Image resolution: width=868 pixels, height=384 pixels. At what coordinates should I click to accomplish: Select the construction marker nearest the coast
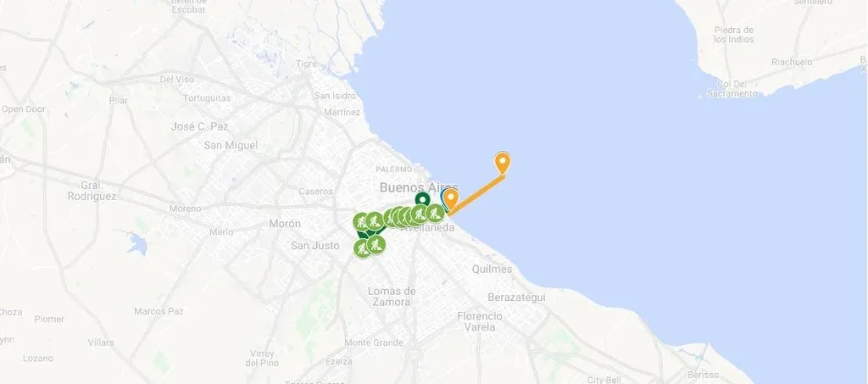click(435, 213)
